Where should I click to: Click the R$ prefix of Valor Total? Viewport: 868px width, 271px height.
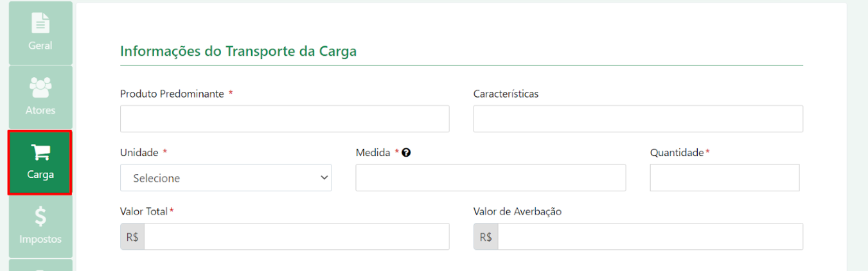132,236
